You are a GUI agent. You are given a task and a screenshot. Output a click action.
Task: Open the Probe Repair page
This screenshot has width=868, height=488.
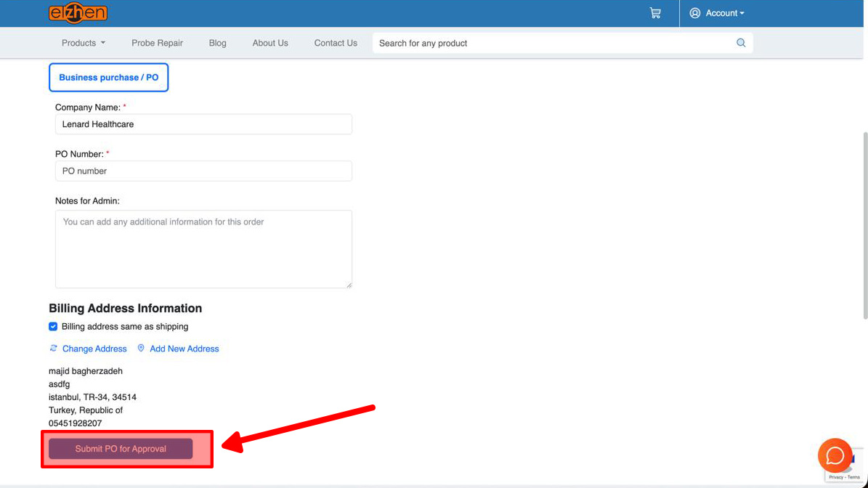tap(157, 43)
